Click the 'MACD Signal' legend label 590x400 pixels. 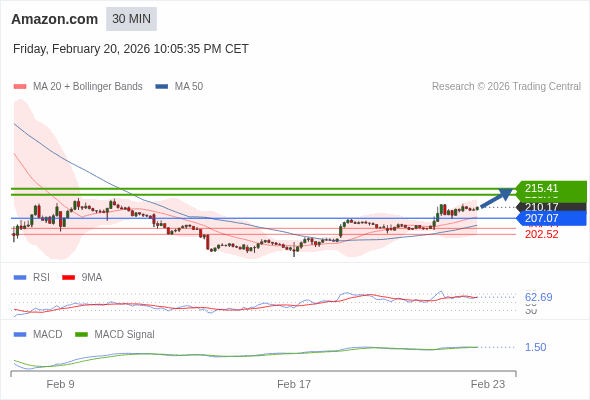(125, 335)
